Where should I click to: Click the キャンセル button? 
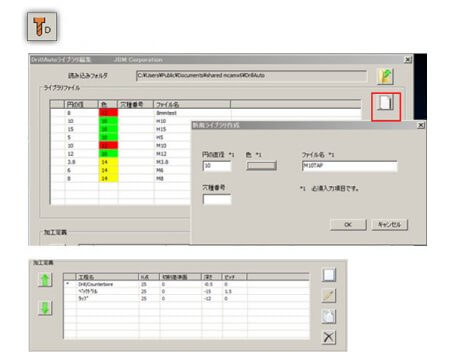pos(389,225)
